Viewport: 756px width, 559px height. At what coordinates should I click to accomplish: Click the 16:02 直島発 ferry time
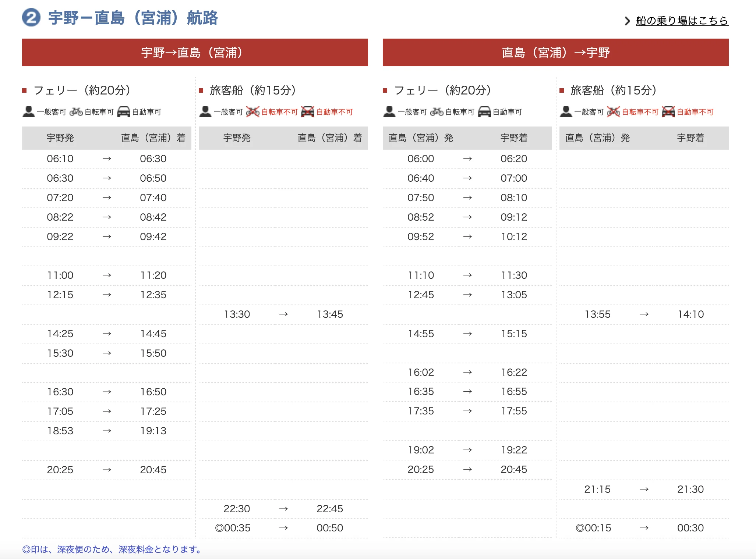coord(421,373)
